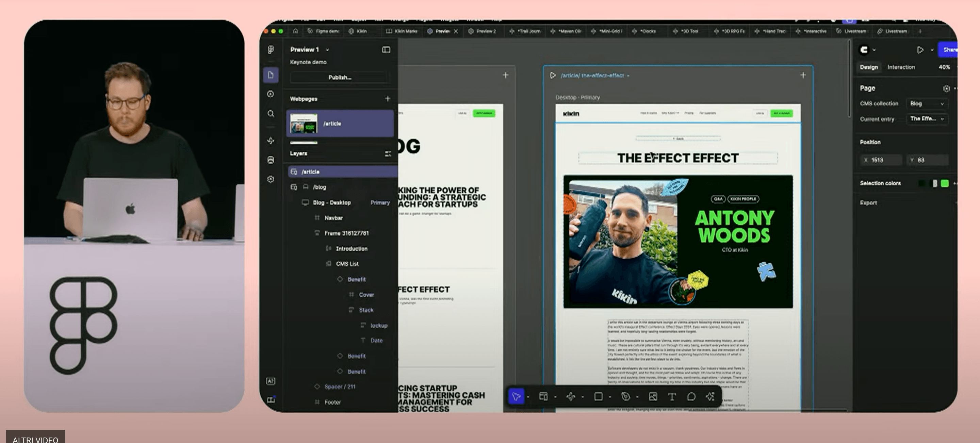The width and height of the screenshot is (980, 443).
Task: Click the preview play icon near Share
Action: click(x=920, y=50)
